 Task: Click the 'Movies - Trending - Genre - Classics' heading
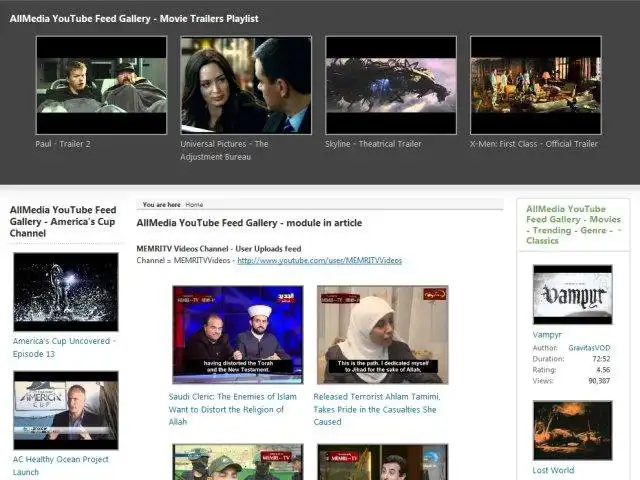573,225
